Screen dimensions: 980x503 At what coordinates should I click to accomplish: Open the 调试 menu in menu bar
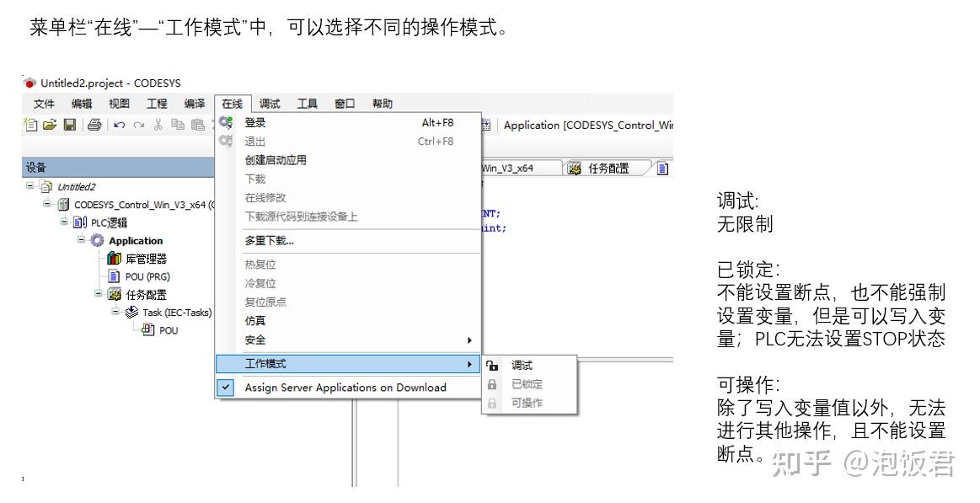[270, 104]
